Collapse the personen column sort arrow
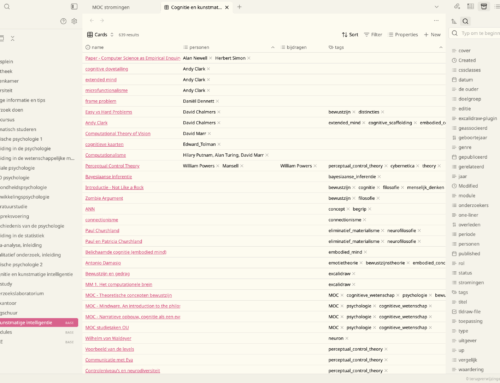Viewport: 500px width, 383px height. (x=273, y=47)
